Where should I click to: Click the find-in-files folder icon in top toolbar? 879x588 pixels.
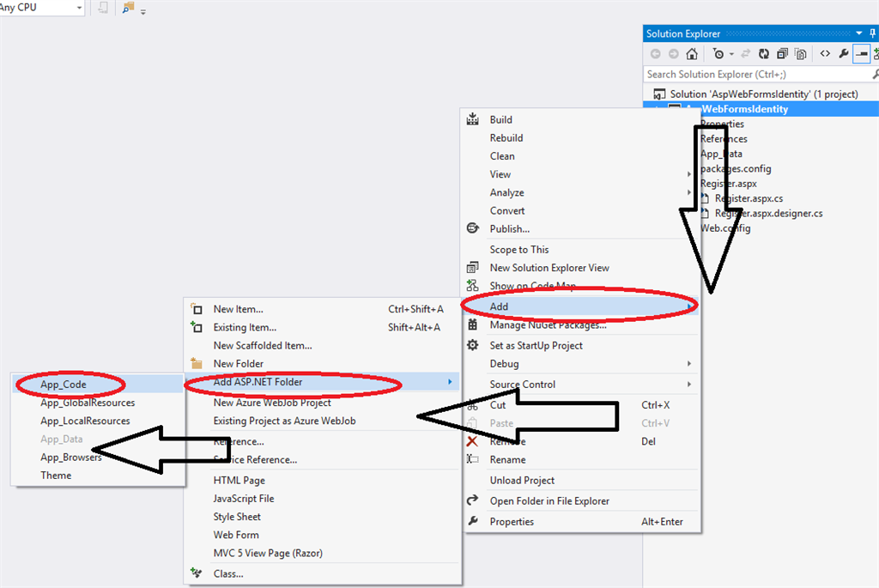point(129,8)
